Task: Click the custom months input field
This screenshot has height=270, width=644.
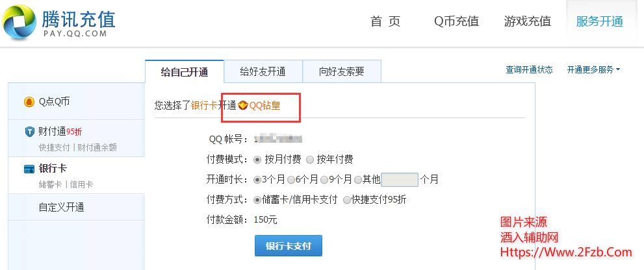Action: coord(399,180)
